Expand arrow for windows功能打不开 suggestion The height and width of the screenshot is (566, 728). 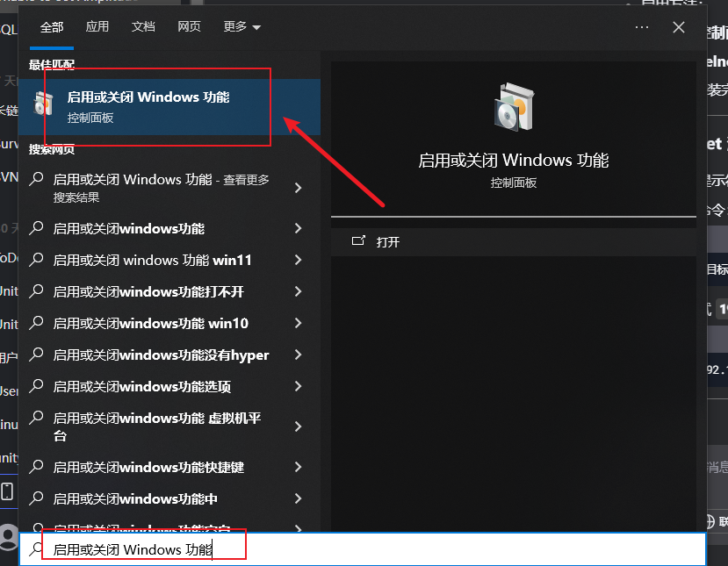[298, 291]
